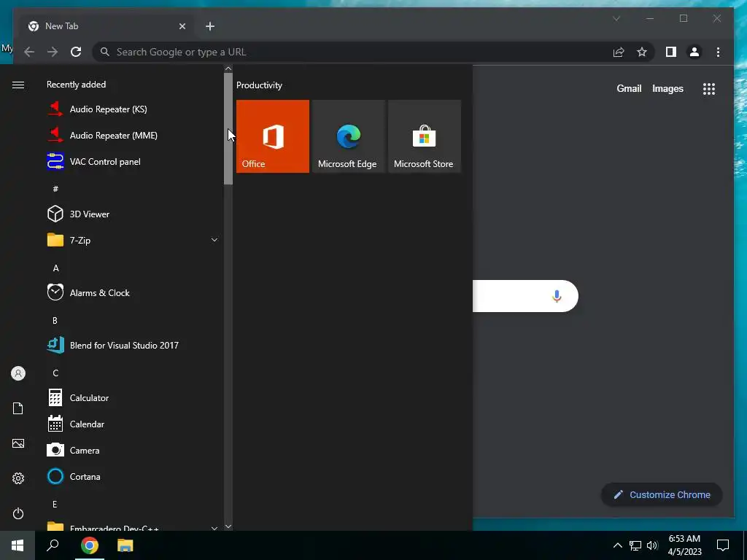The height and width of the screenshot is (560, 747).
Task: Open the Chrome tab search chevron
Action: pyautogui.click(x=616, y=18)
